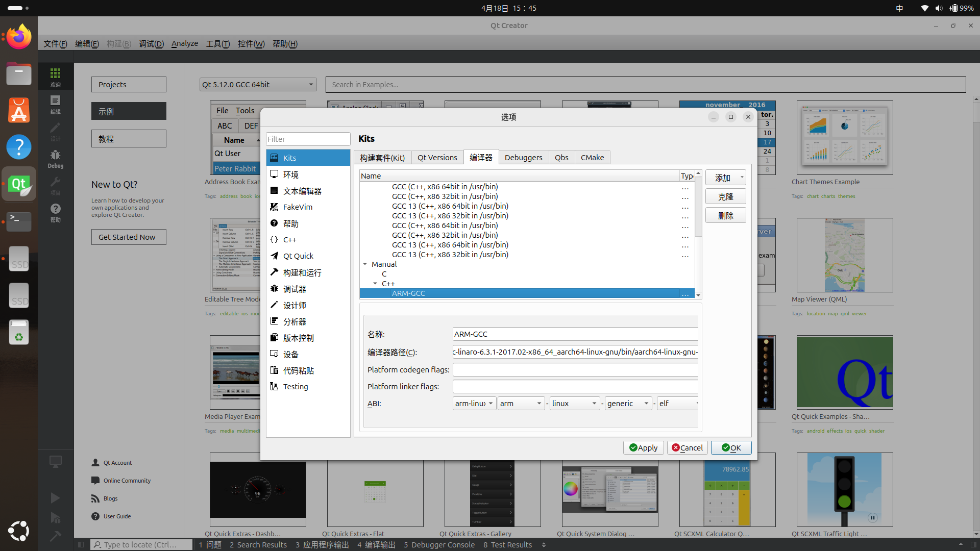Click the Apply button
The image size is (980, 551).
click(643, 448)
